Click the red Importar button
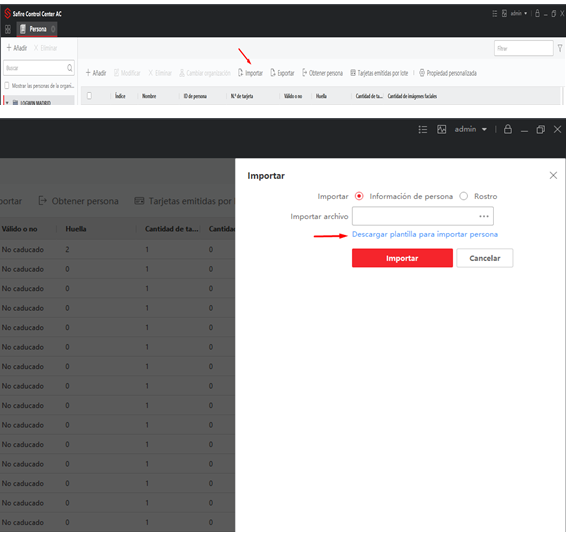This screenshot has width=566, height=542. pos(402,258)
